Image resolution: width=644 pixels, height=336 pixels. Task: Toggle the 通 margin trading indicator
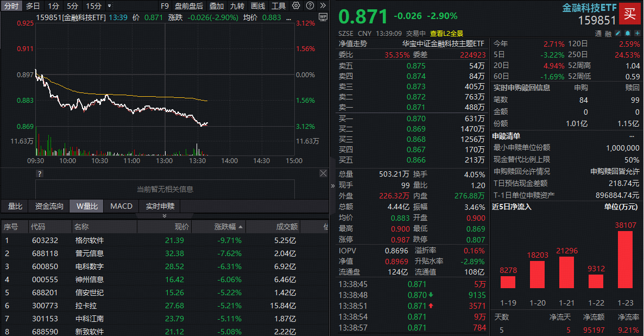pyautogui.click(x=598, y=34)
